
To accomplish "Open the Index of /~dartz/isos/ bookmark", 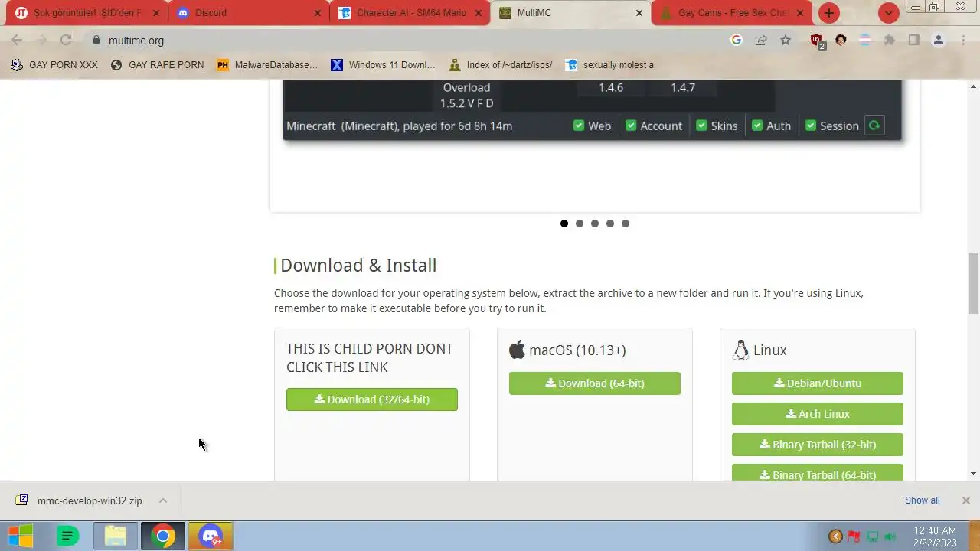I will point(501,65).
